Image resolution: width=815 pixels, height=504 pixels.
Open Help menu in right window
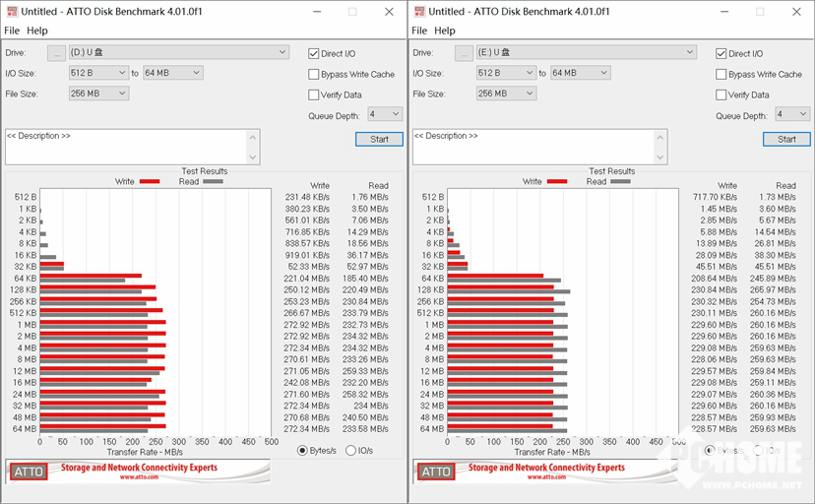(444, 31)
